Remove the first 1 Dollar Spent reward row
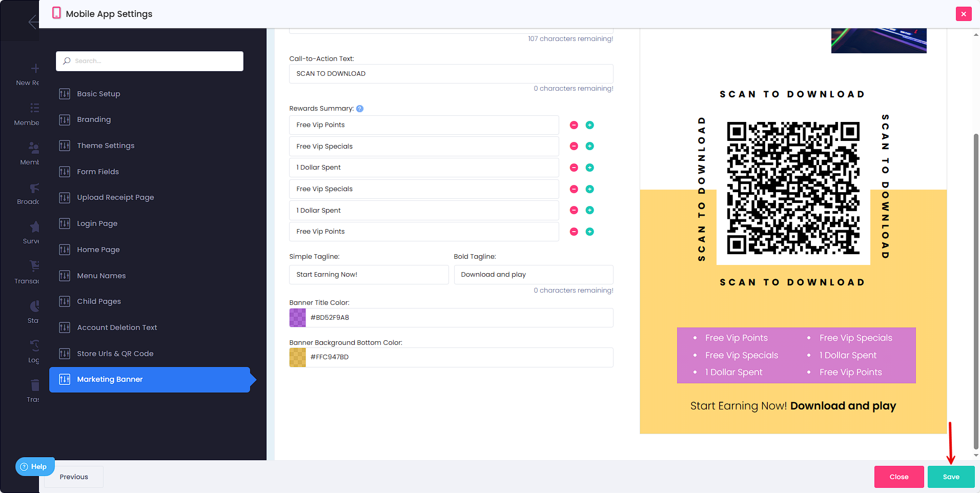The height and width of the screenshot is (493, 980). coord(574,168)
